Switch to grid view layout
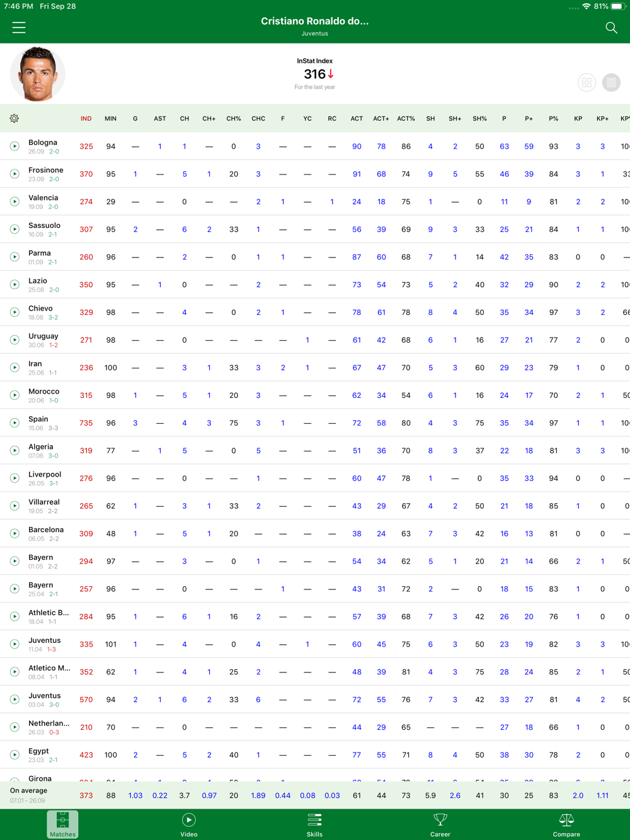The height and width of the screenshot is (840, 630). tap(587, 82)
